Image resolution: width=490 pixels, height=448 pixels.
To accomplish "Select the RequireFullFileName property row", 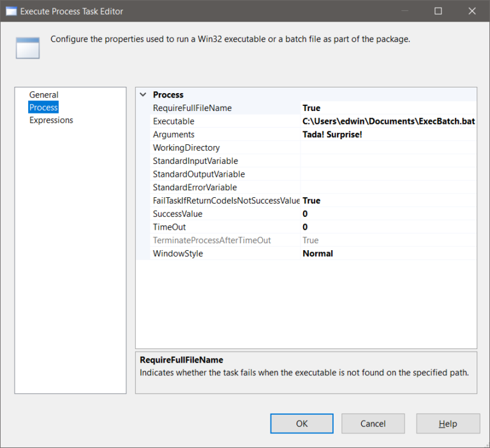I will 313,108.
